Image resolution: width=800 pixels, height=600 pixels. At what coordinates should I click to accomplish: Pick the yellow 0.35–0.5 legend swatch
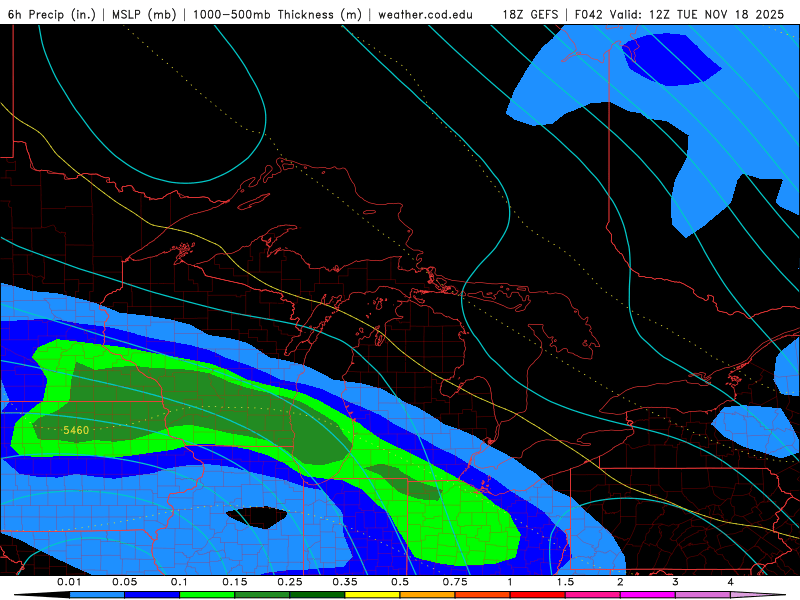[x=372, y=595]
